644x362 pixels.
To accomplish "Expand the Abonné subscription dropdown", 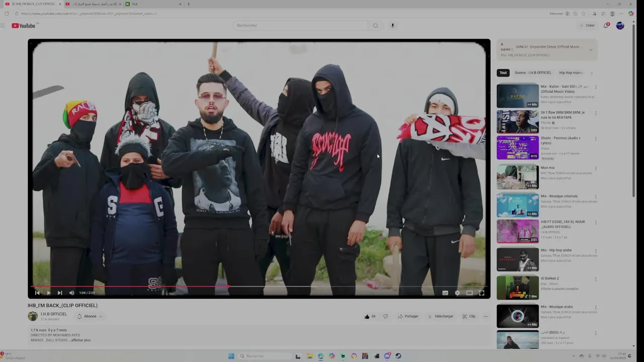I will click(90, 316).
